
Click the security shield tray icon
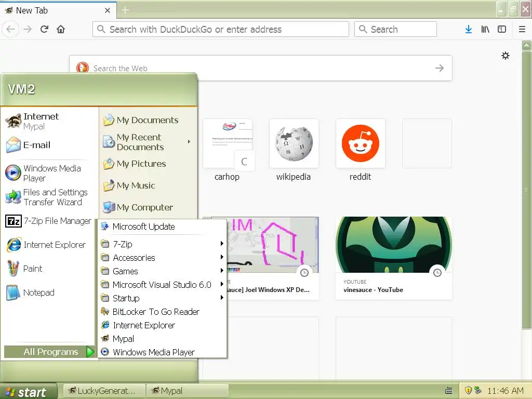click(468, 390)
